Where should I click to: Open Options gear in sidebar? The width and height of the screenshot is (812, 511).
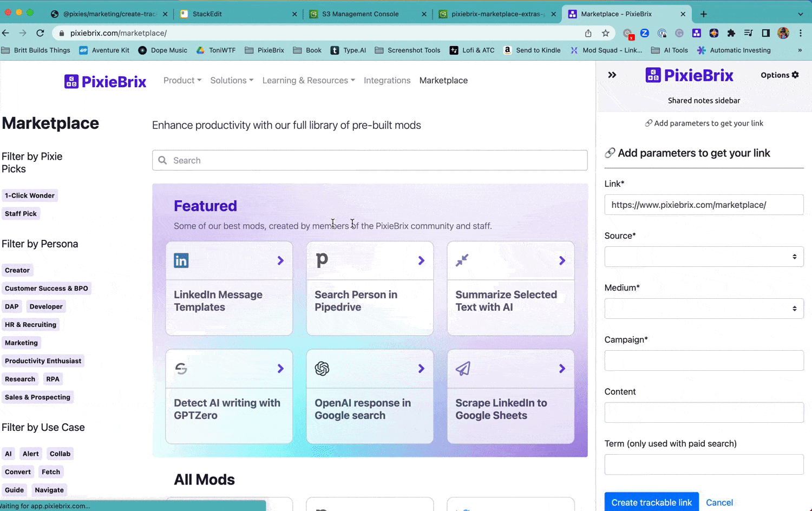pyautogui.click(x=779, y=75)
